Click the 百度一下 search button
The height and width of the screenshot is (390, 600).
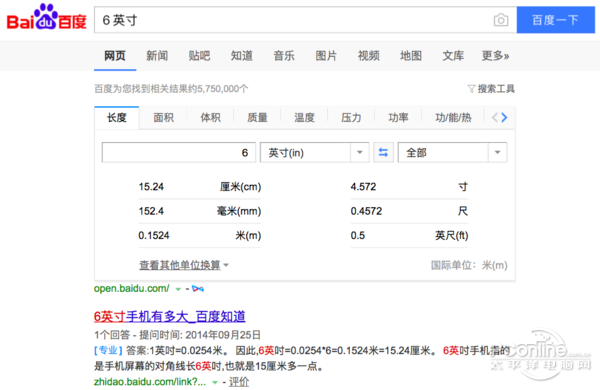556,20
